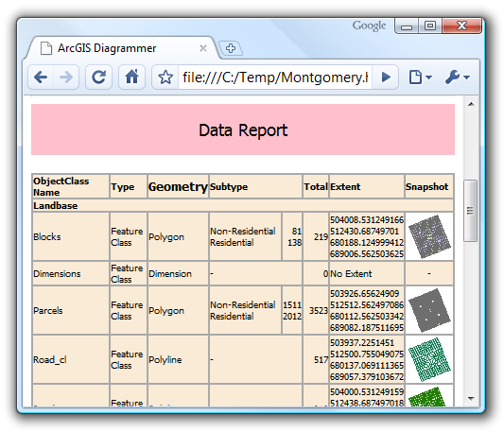Maximize the browser window
The image size is (504, 432).
[430, 26]
